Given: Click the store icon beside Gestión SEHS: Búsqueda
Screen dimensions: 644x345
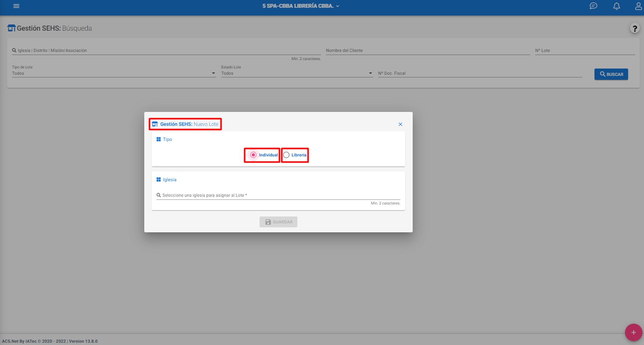Looking at the screenshot, I should [x=11, y=28].
